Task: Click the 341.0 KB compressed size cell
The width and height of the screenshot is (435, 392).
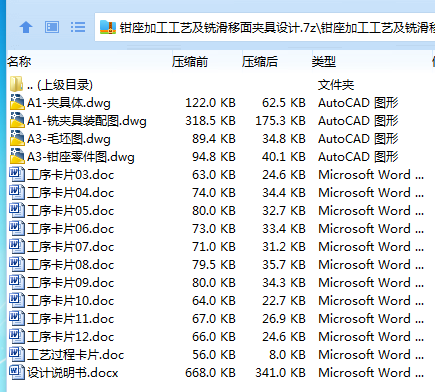Action: coord(280,373)
